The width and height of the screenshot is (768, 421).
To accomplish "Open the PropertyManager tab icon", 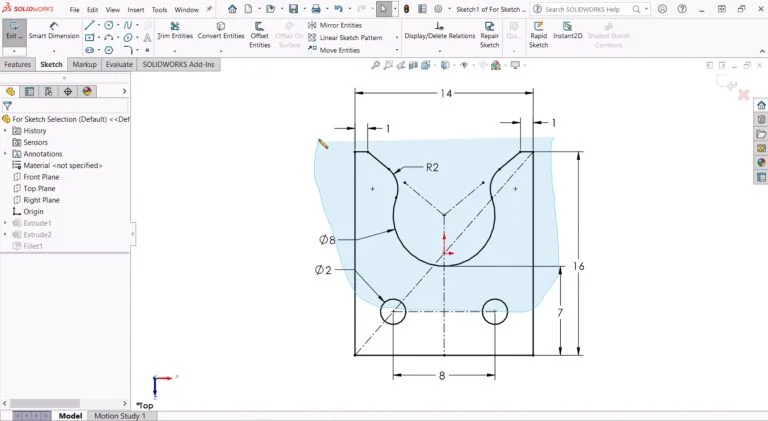I will pos(30,91).
